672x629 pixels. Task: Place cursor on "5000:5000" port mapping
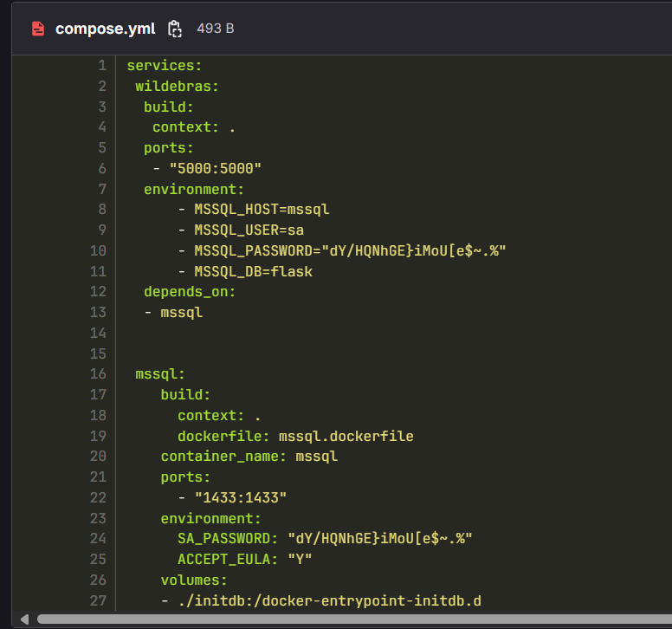[215, 168]
